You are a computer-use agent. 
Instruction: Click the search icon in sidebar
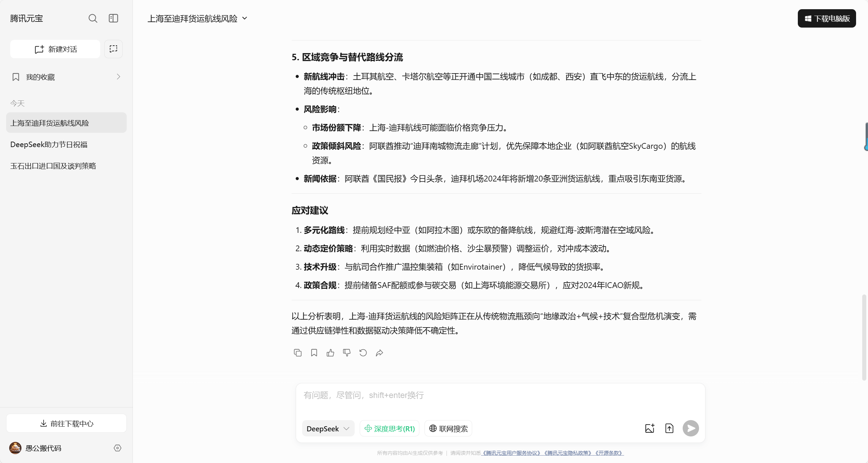click(93, 18)
